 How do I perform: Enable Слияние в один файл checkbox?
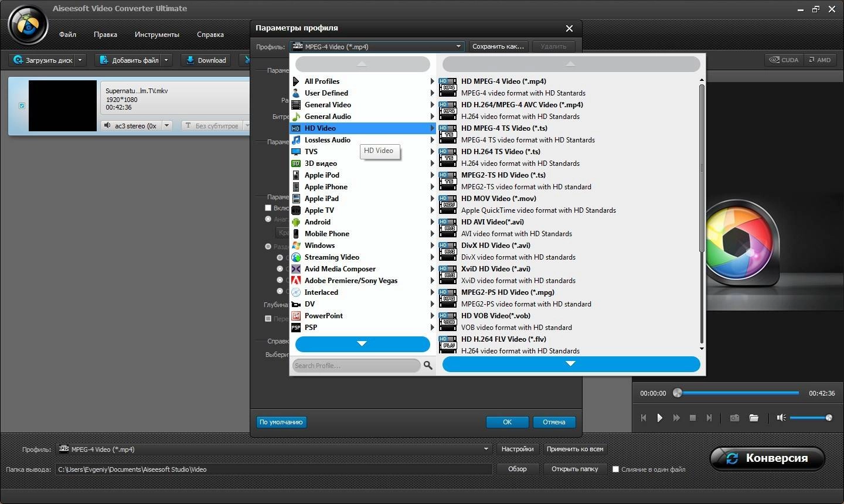615,469
